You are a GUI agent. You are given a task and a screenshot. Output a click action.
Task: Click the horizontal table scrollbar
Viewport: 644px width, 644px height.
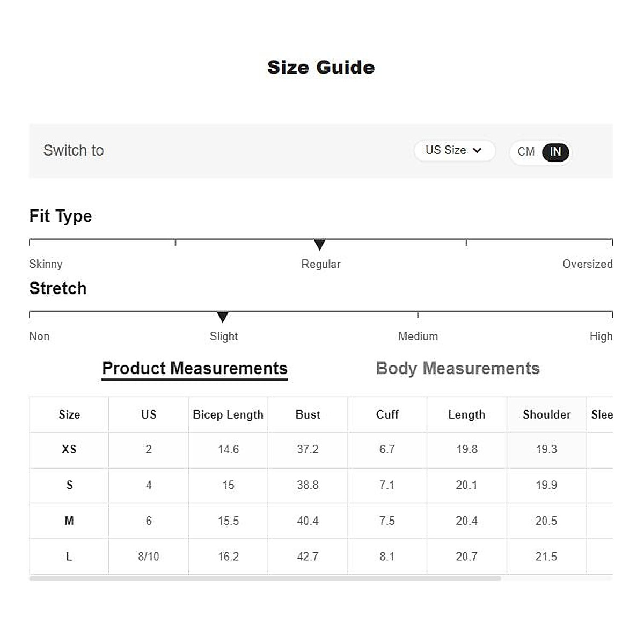(265, 579)
